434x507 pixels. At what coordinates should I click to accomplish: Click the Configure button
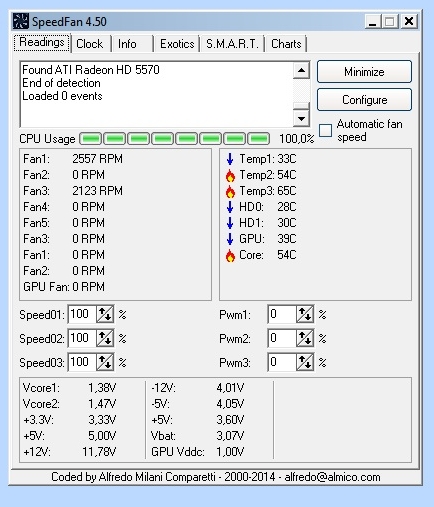click(364, 100)
